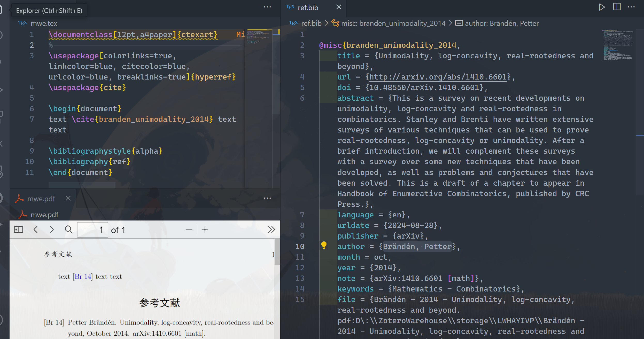Viewport: 644px width, 339px height.
Task: Click line number 10 in ref.bib gutter
Action: 300,247
